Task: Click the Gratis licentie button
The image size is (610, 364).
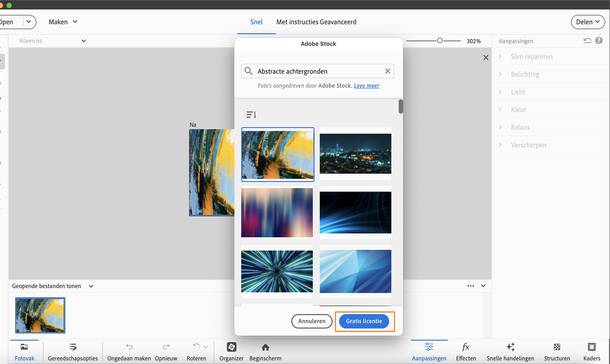Action: 364,321
